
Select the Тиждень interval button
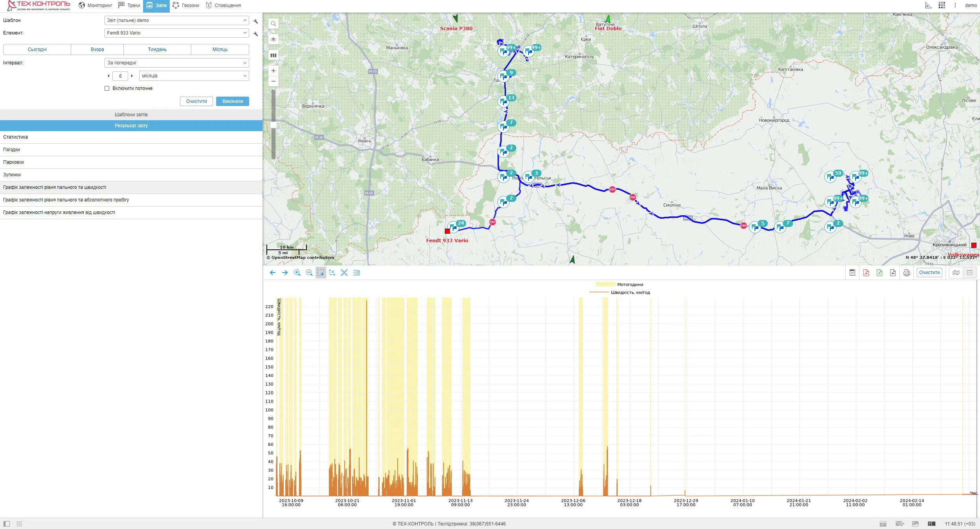pos(157,49)
